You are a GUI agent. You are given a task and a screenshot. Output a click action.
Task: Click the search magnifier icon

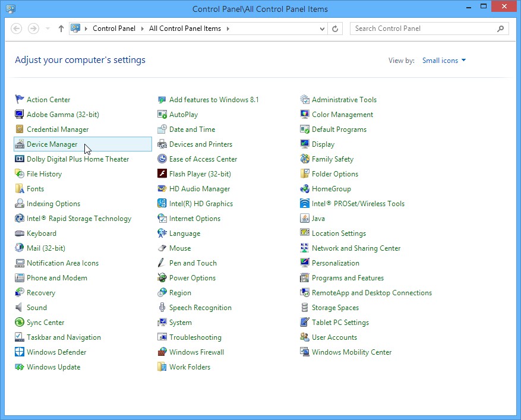pyautogui.click(x=500, y=29)
